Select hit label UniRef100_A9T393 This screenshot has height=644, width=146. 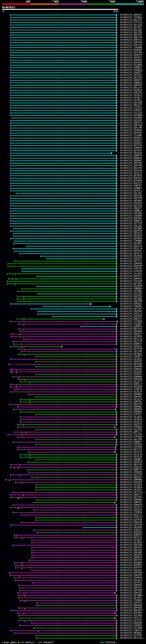click(x=131, y=309)
